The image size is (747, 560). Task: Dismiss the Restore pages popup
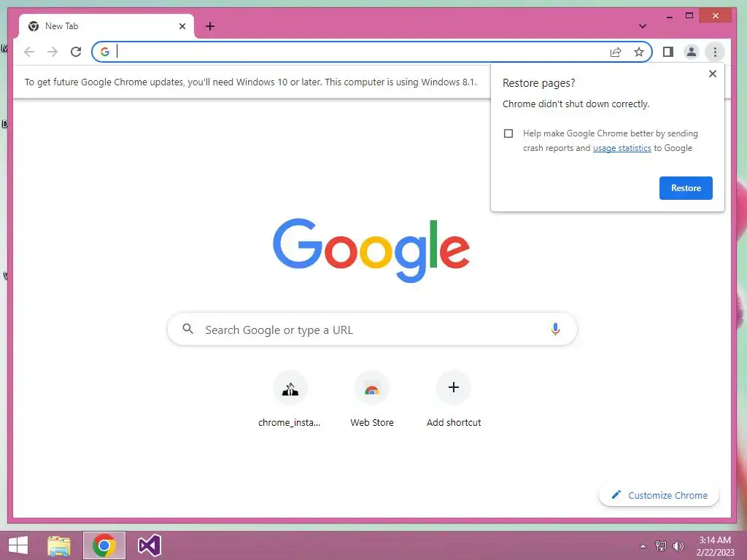point(712,74)
